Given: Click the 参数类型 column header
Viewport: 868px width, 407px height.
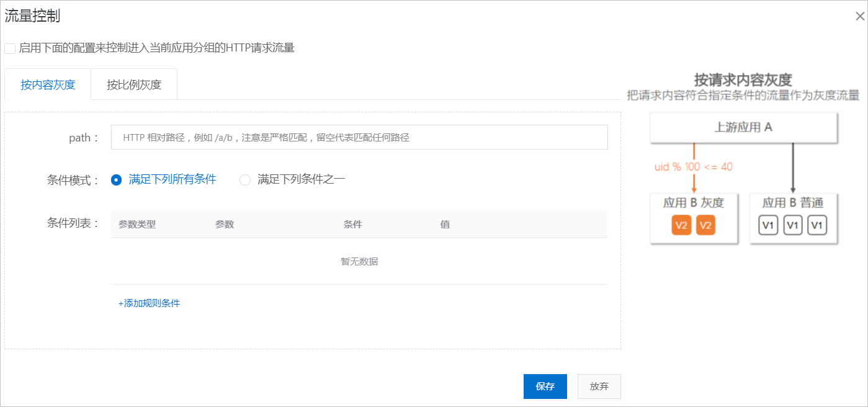Looking at the screenshot, I should pyautogui.click(x=137, y=225).
